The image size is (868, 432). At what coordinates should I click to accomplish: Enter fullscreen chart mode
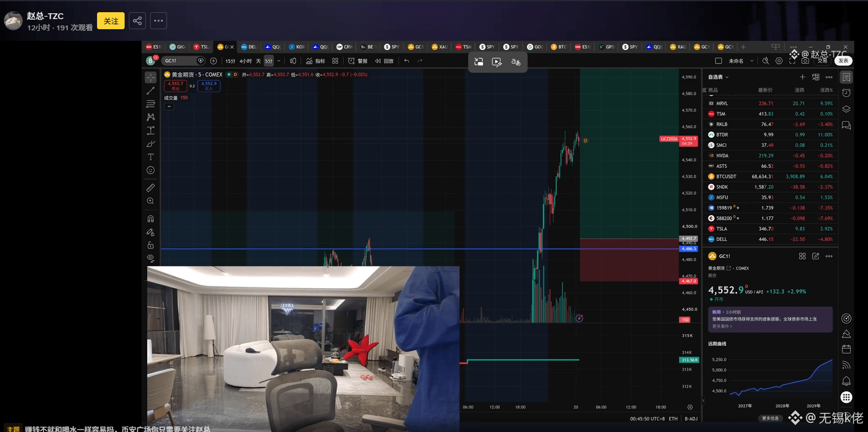[792, 61]
